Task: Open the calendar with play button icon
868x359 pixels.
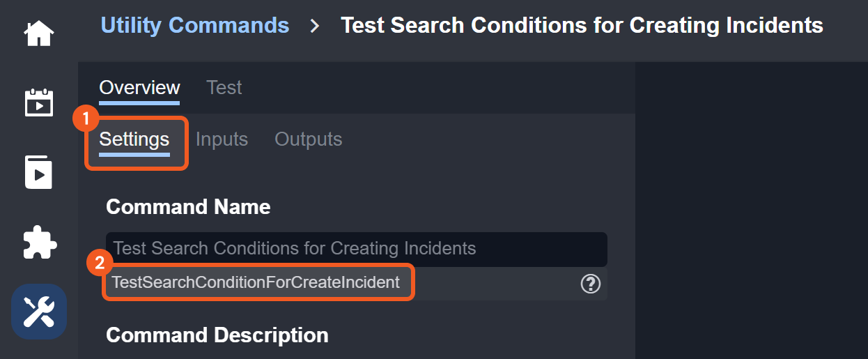Action: [x=39, y=102]
